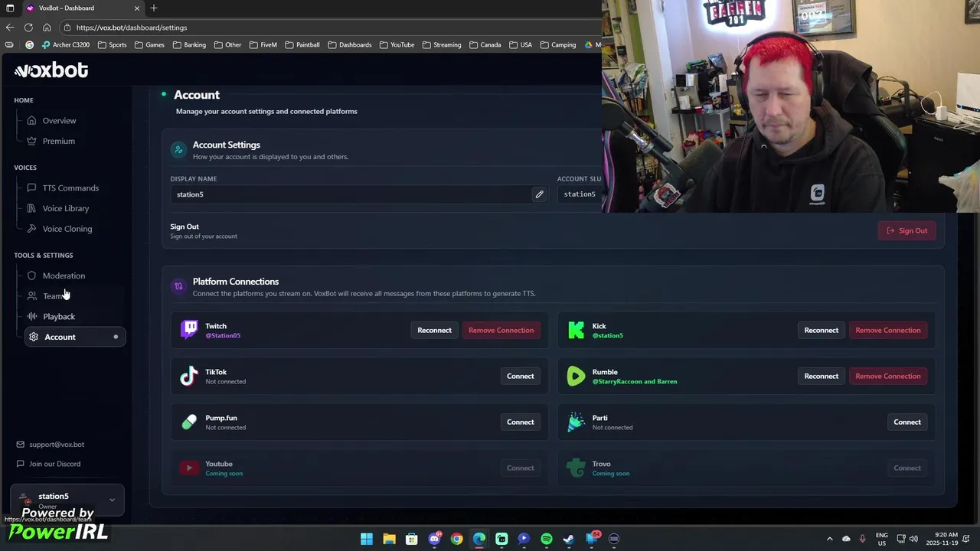Show hidden system tray icons
This screenshot has height=551, width=980.
point(829,539)
